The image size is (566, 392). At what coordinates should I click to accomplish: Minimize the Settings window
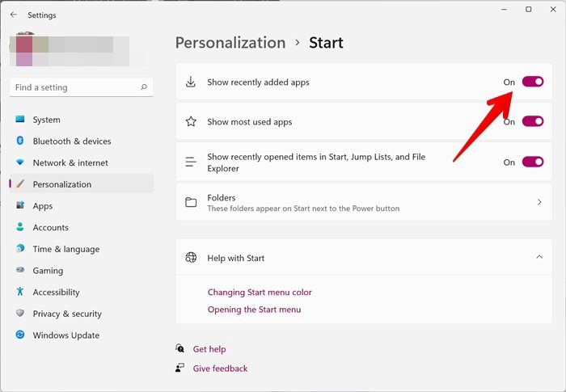(x=504, y=10)
